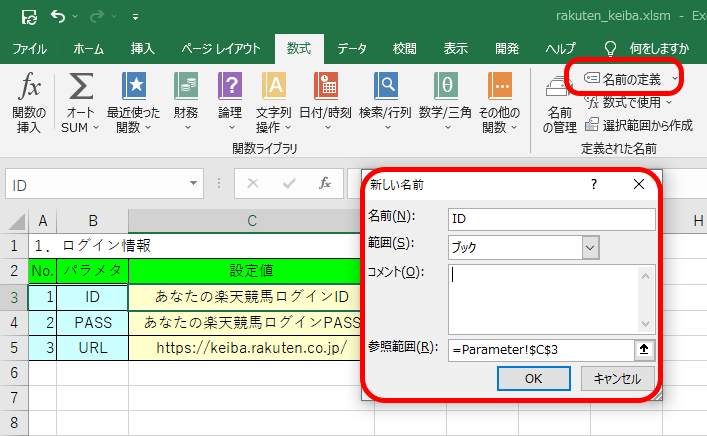This screenshot has height=436, width=707.
Task: Click the Redo arrow icon
Action: 97,17
